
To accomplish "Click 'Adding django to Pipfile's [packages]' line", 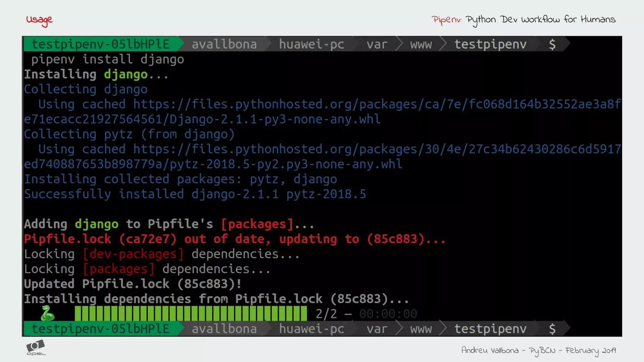I will [169, 224].
